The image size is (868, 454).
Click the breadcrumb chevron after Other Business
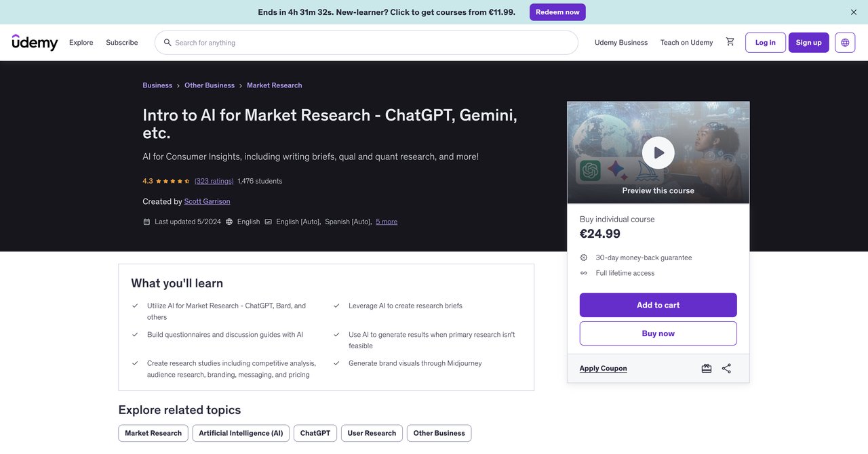coord(241,85)
